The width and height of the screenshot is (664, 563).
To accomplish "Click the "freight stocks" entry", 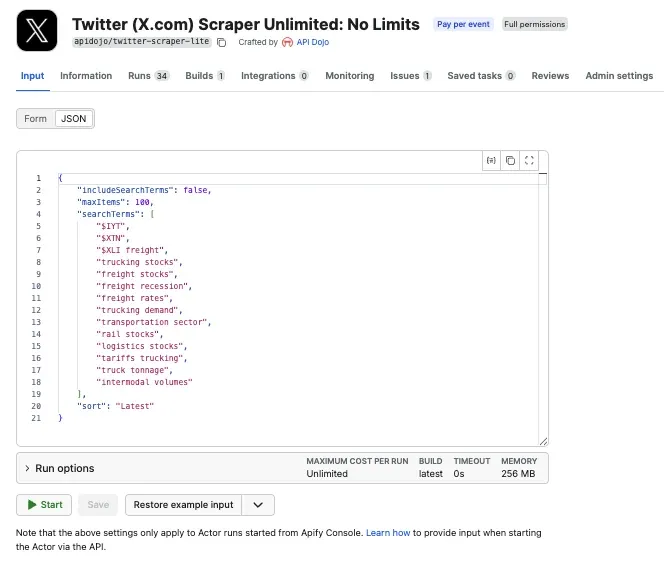I will click(136, 274).
